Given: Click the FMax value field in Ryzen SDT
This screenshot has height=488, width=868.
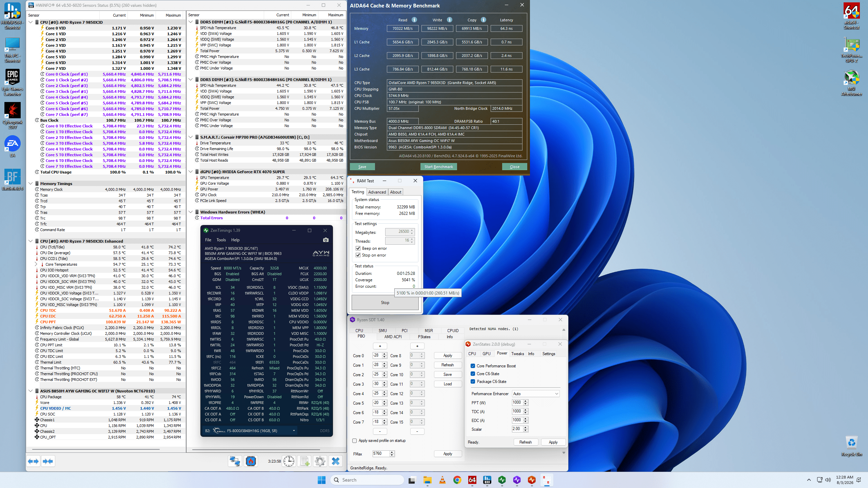Looking at the screenshot, I should (381, 453).
